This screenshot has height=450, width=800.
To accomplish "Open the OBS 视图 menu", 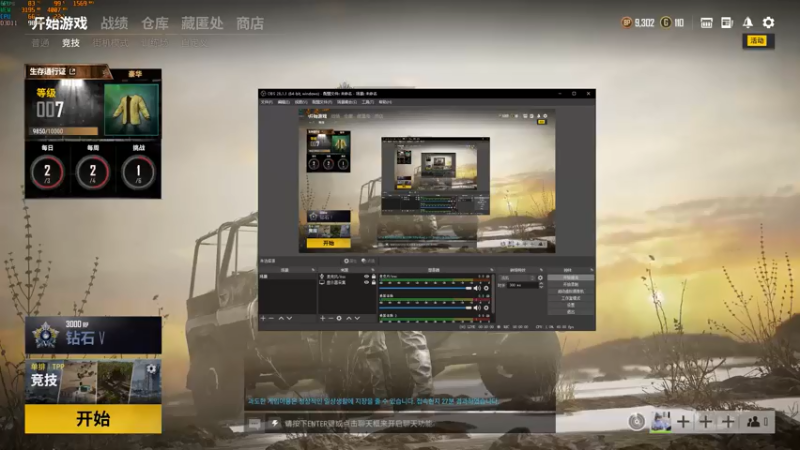I will click(x=301, y=102).
